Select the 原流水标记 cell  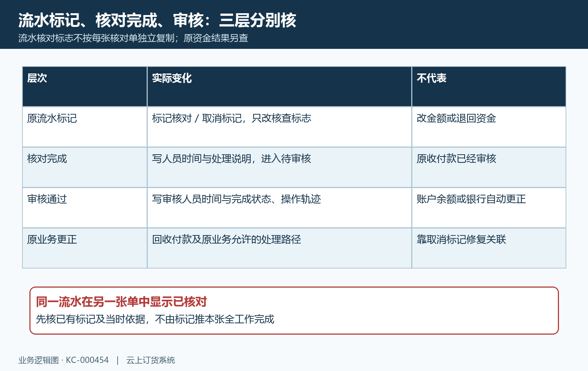click(x=85, y=127)
